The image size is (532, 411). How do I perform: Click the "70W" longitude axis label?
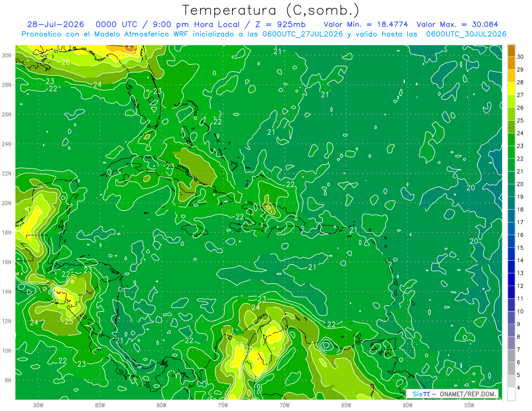pyautogui.click(x=285, y=405)
